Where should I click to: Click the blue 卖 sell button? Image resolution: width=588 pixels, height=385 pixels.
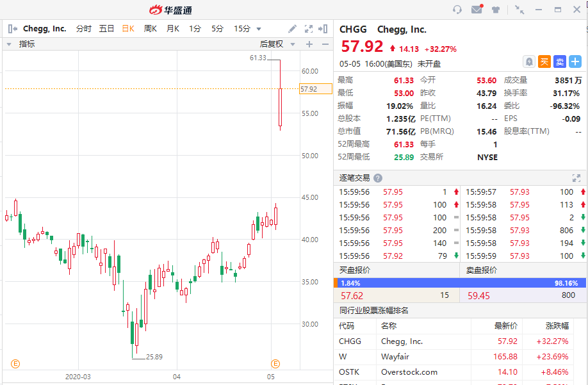pyautogui.click(x=560, y=61)
